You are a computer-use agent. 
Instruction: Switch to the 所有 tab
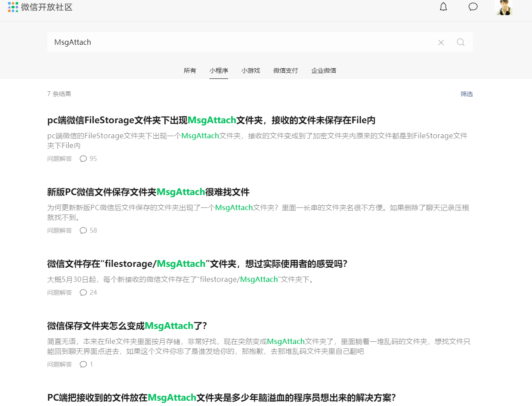tap(190, 70)
